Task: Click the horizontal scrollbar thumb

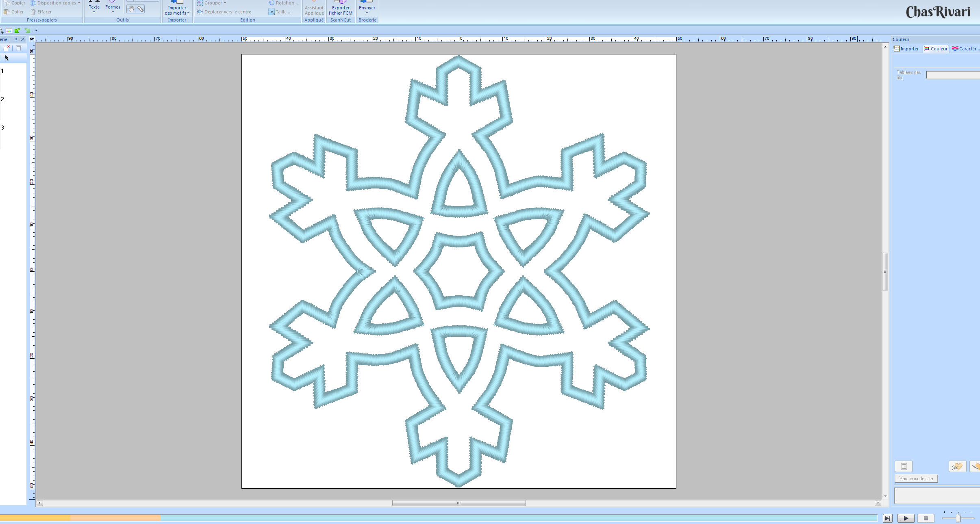Action: click(459, 503)
